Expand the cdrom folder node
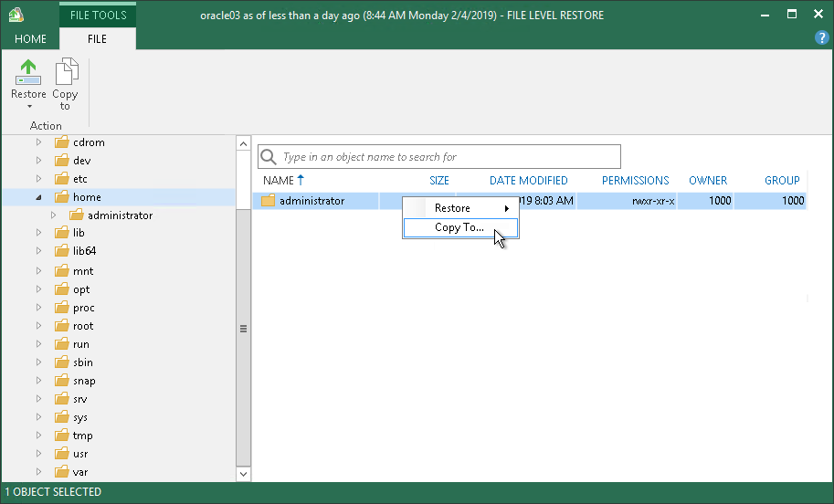The image size is (834, 504). point(39,142)
